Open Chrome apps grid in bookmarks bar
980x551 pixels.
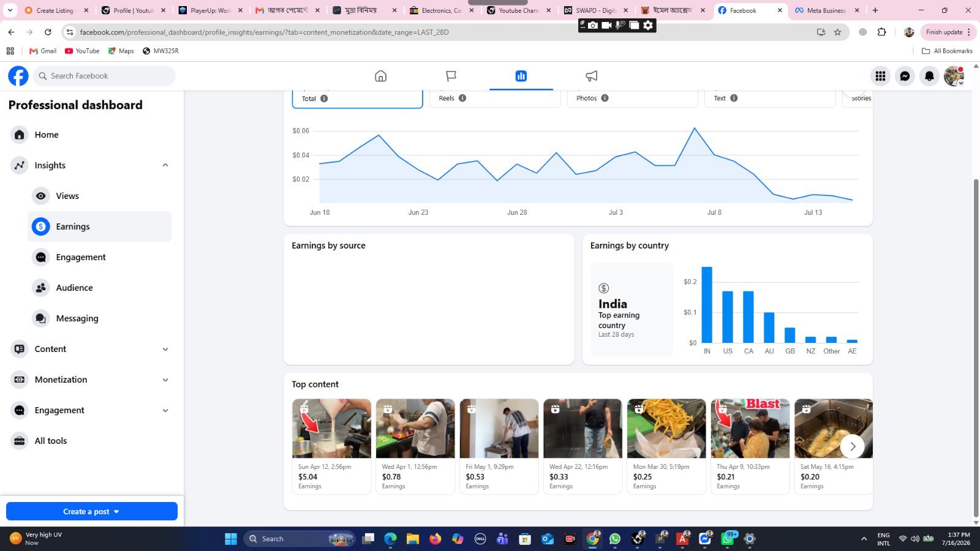[x=10, y=51]
